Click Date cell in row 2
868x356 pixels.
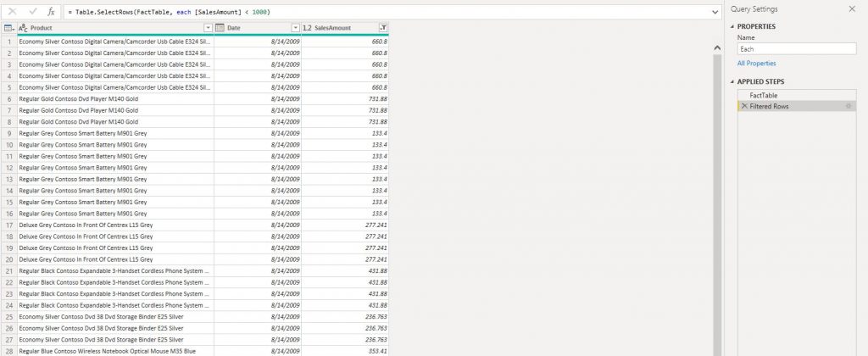(x=258, y=53)
